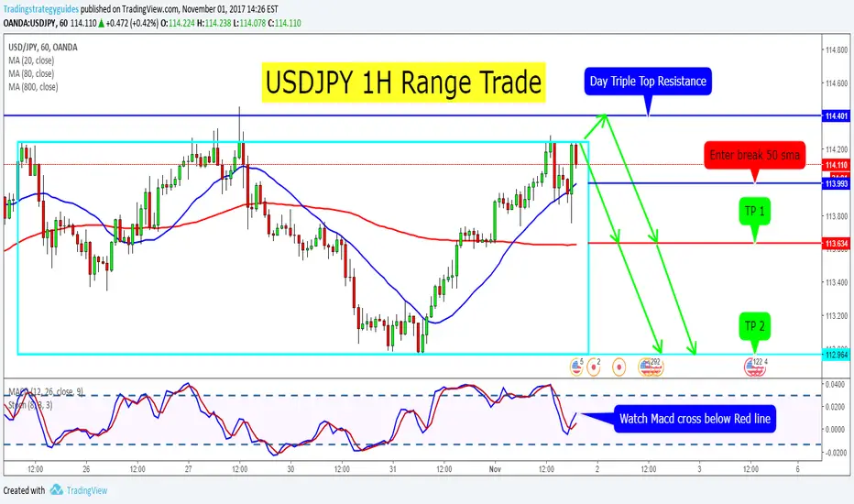Click the high value H:114.238
This screenshot has width=854, height=504.
[x=214, y=24]
